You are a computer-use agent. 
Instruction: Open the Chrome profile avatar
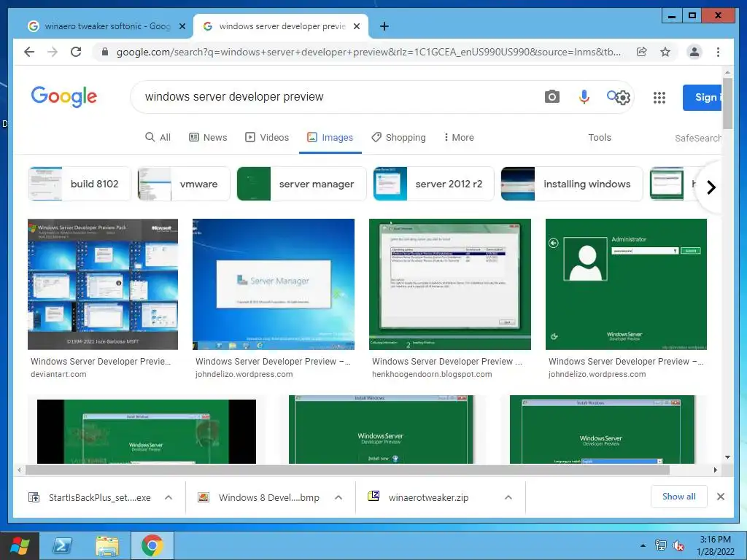[694, 52]
